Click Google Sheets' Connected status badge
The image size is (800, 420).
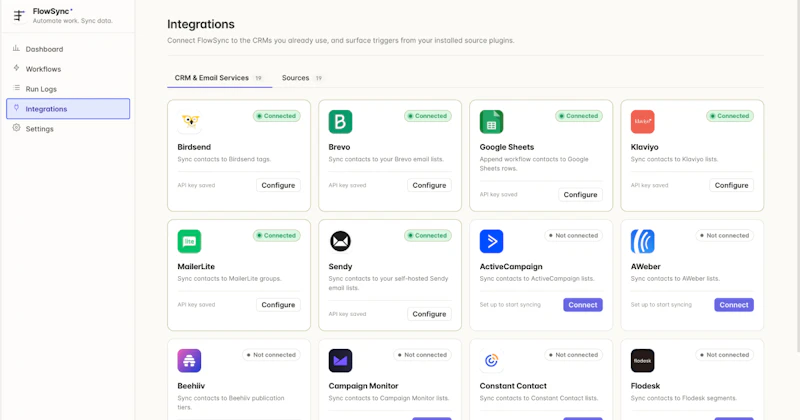tap(579, 116)
